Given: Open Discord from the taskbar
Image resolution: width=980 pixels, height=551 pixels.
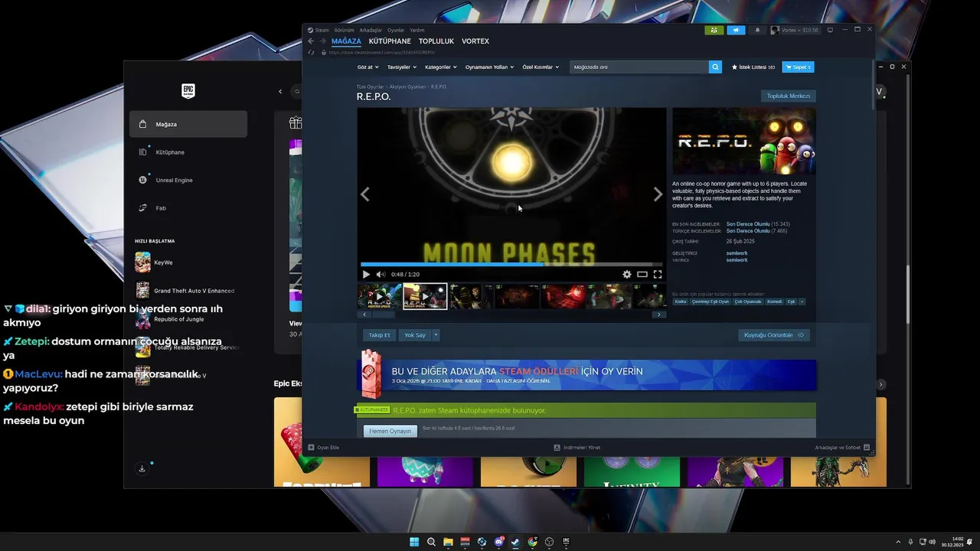Looking at the screenshot, I should coord(498,542).
